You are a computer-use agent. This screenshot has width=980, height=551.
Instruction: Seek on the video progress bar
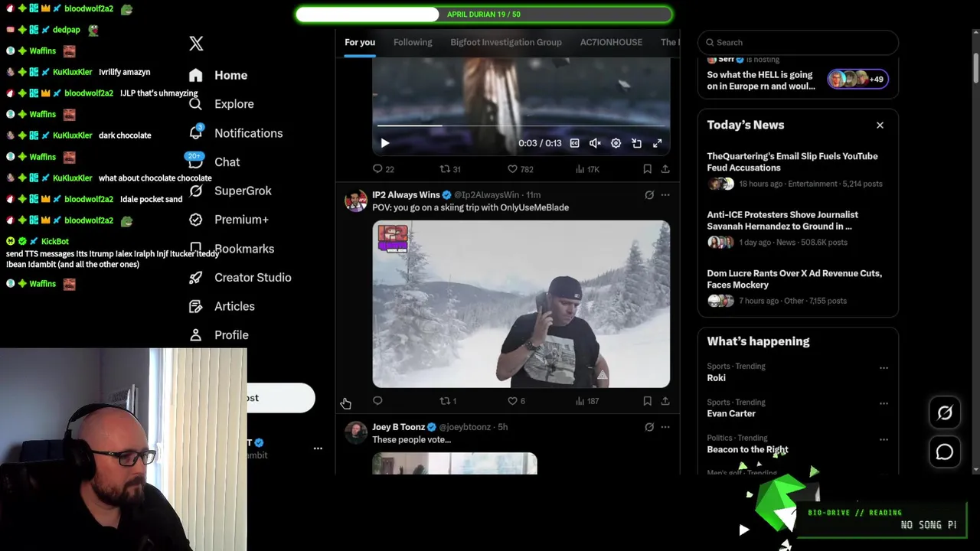click(521, 126)
